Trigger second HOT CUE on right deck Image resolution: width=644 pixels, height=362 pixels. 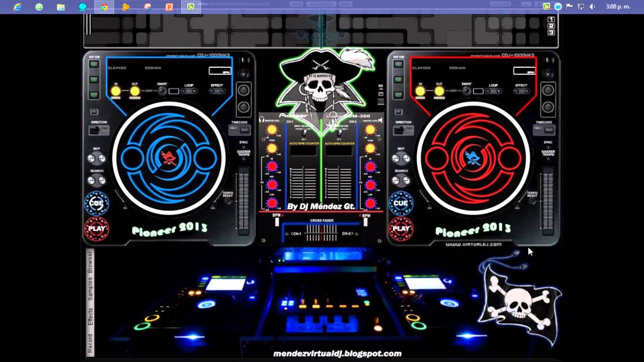[398, 79]
